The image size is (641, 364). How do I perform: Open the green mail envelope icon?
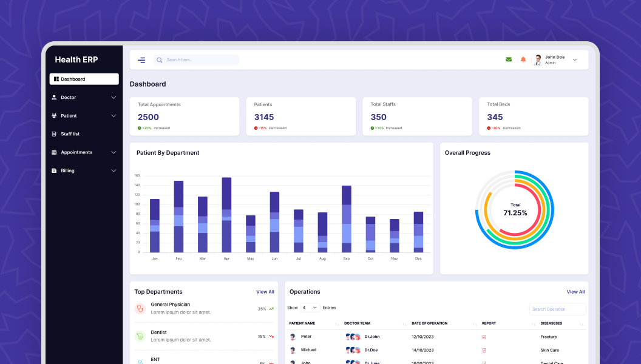click(509, 59)
